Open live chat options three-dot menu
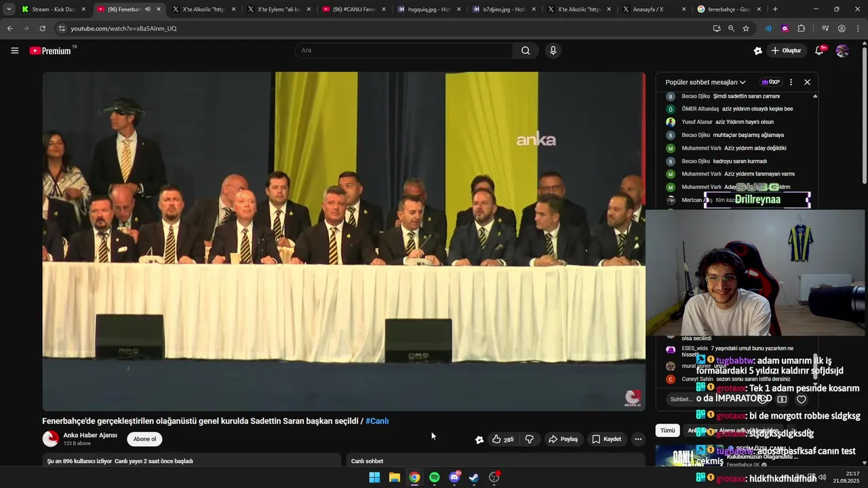This screenshot has height=488, width=868. (x=791, y=82)
